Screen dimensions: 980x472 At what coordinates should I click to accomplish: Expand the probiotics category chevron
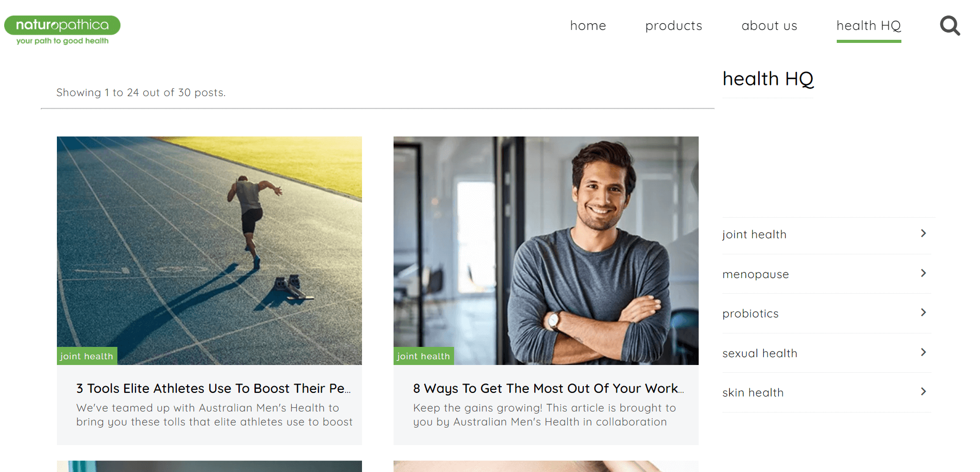[923, 313]
